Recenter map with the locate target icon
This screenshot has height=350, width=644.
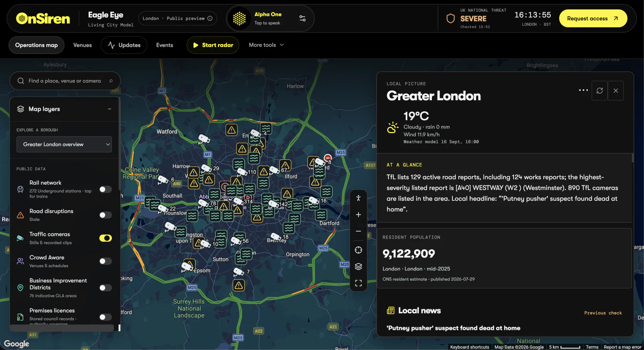[358, 250]
